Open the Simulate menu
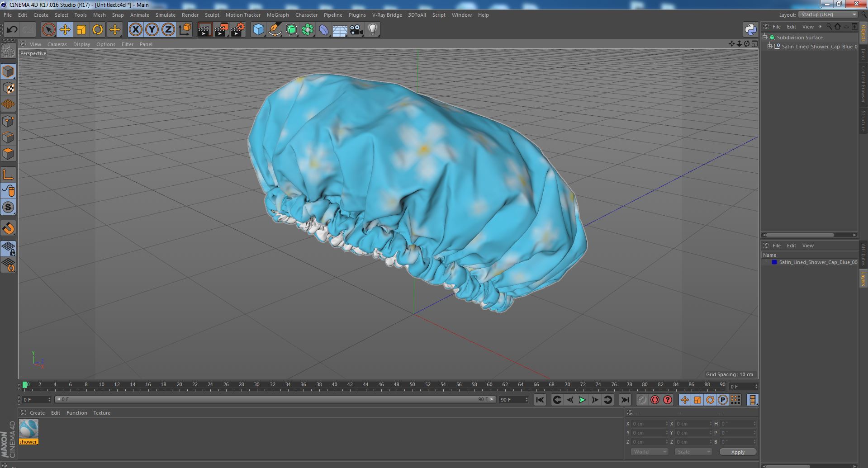The image size is (868, 468). click(x=165, y=15)
